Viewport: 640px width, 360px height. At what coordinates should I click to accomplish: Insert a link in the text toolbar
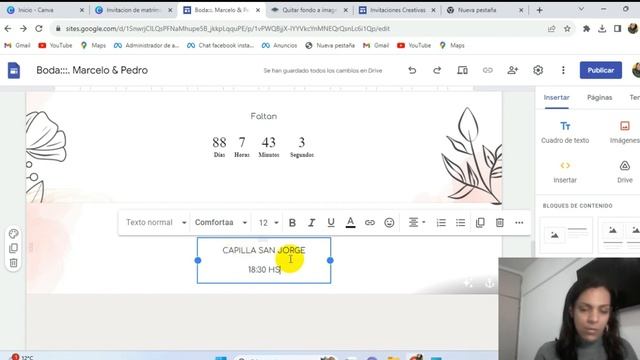point(370,222)
